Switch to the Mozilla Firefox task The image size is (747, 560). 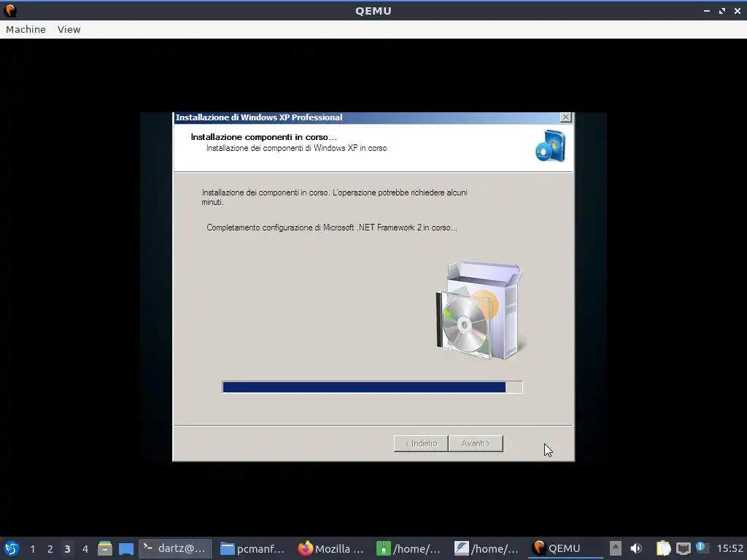pyautogui.click(x=331, y=548)
